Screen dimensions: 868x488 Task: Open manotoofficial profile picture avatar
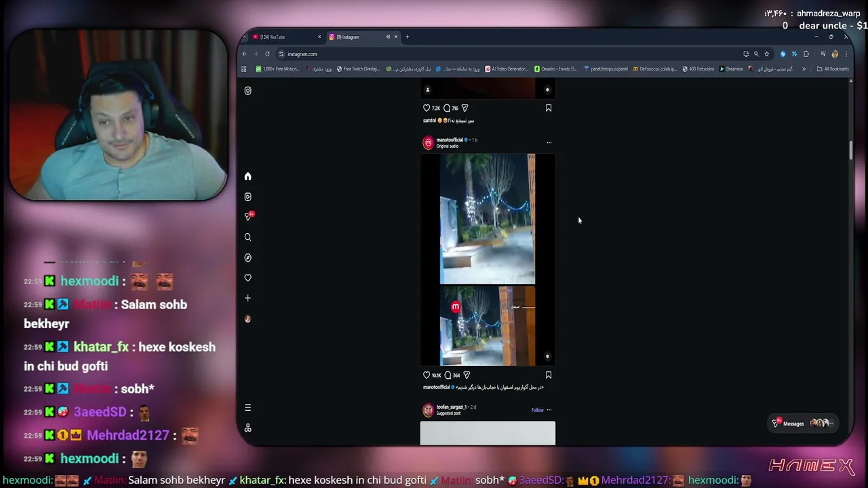click(x=428, y=142)
